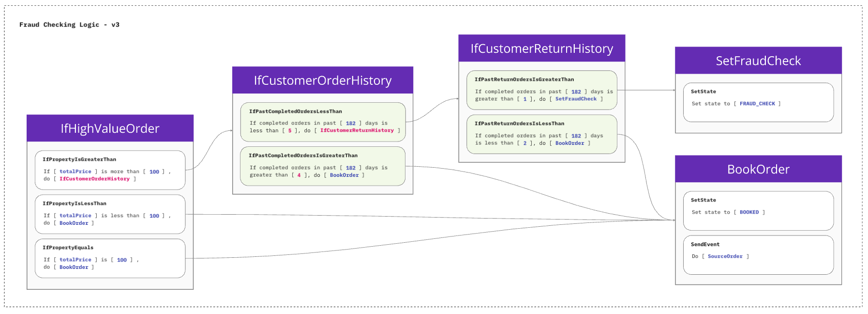Open the IfPropertyIsLessThan rule card title
Image resolution: width=868 pixels, height=314 pixels.
pos(75,204)
